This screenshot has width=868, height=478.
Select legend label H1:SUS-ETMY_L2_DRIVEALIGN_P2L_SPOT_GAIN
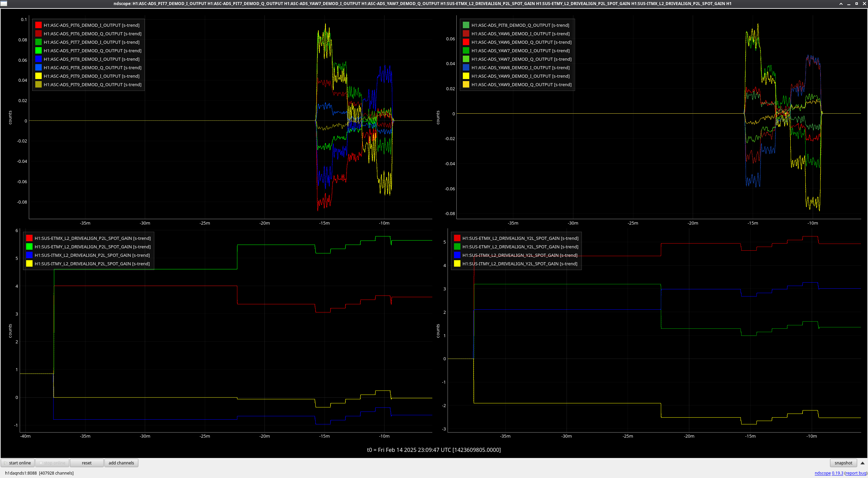coord(93,247)
